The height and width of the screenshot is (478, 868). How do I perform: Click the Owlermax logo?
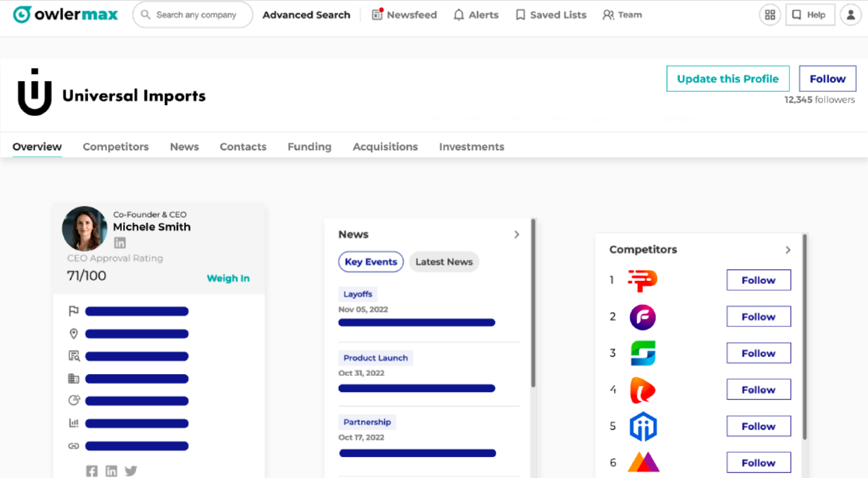[x=66, y=14]
